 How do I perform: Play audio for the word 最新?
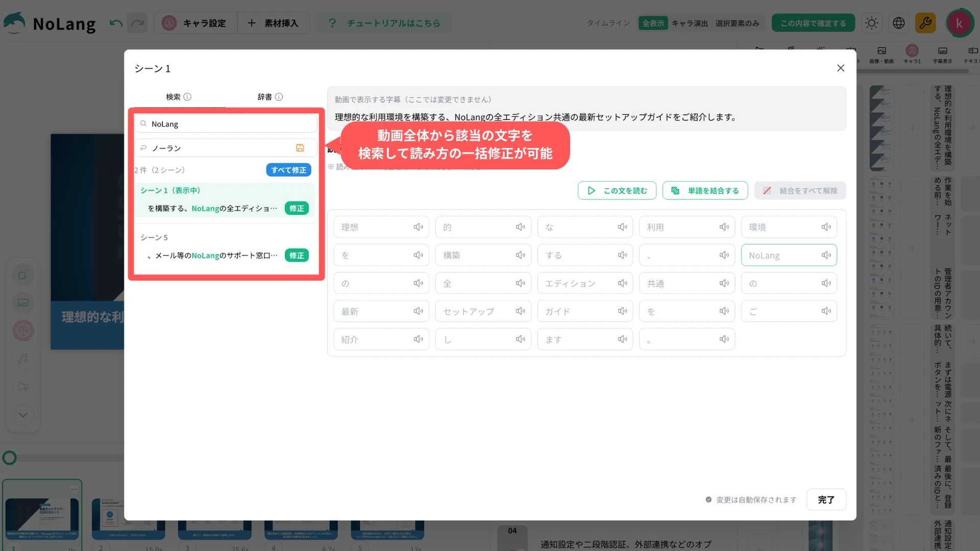tap(418, 311)
